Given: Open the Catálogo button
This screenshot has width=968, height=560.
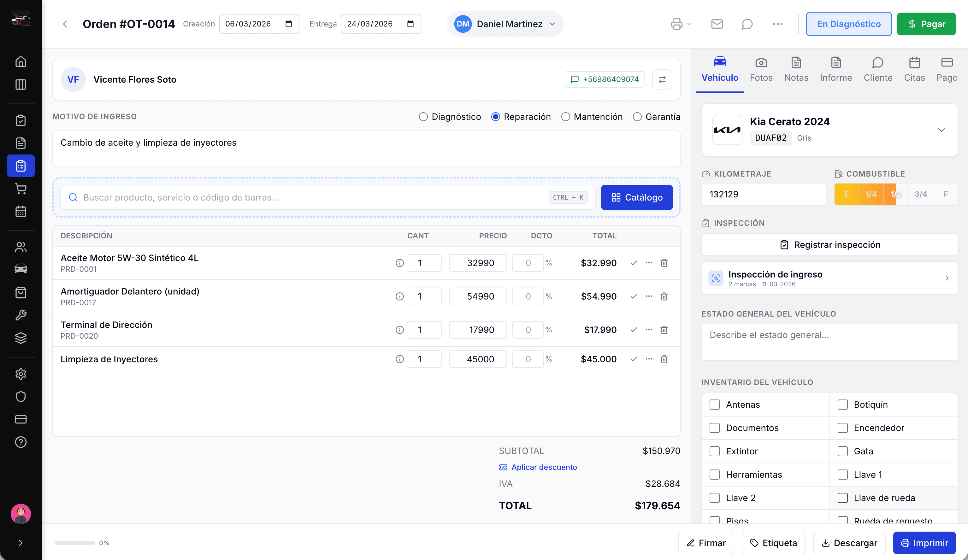Looking at the screenshot, I should (636, 197).
